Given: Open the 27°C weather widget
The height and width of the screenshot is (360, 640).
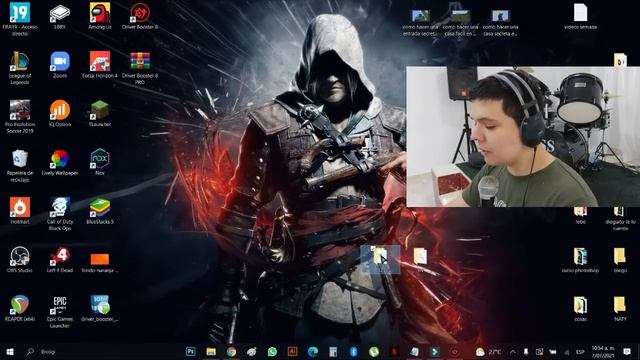Looking at the screenshot, I should 489,351.
